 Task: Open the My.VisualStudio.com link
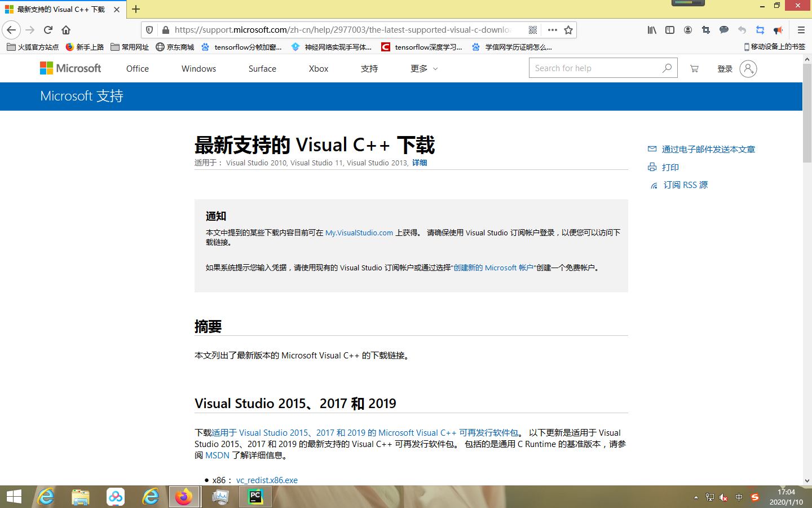[359, 233]
